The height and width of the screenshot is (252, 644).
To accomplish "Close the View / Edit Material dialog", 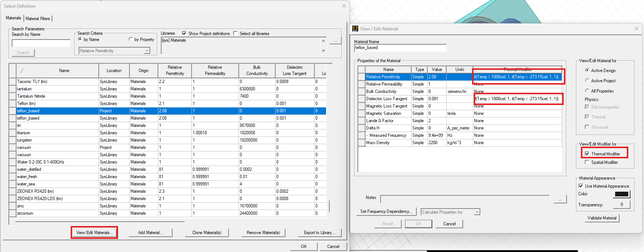I will coord(636,29).
